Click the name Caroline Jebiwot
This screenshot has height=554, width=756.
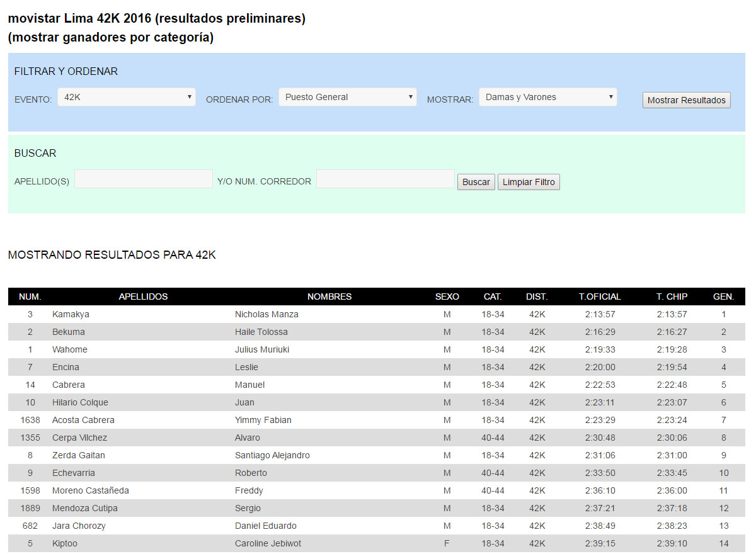(x=268, y=543)
